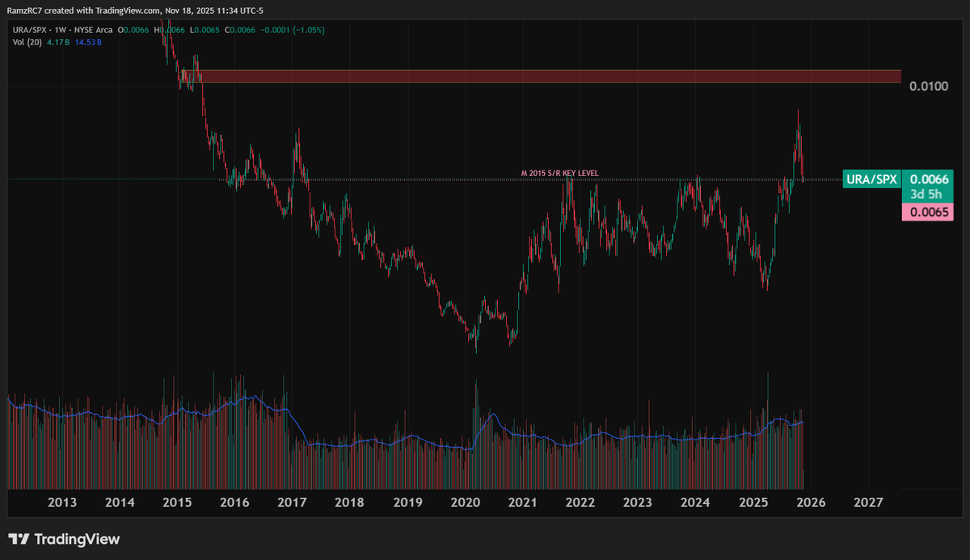Click the 0.0100 price axis label
This screenshot has width=970, height=560.
coord(927,86)
